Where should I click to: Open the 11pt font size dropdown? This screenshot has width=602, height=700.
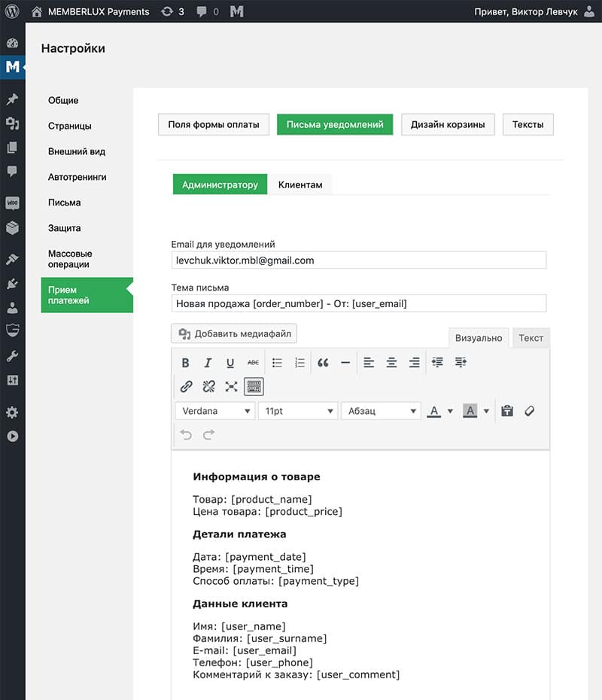[x=297, y=411]
